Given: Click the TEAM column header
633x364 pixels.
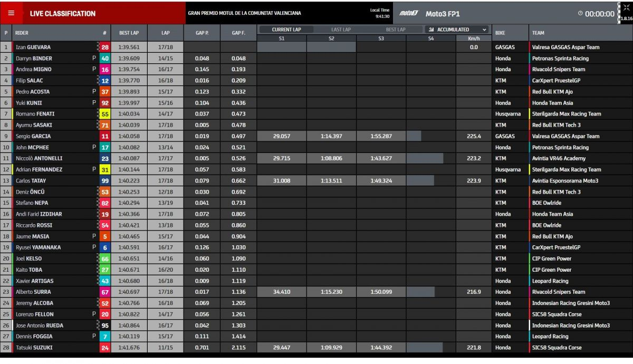Looking at the screenshot, I should pos(538,33).
